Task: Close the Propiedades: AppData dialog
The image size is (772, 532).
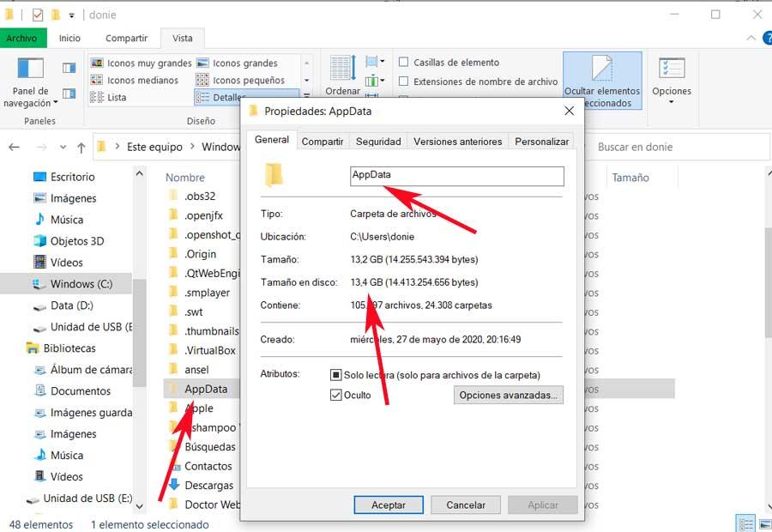Action: tap(570, 111)
